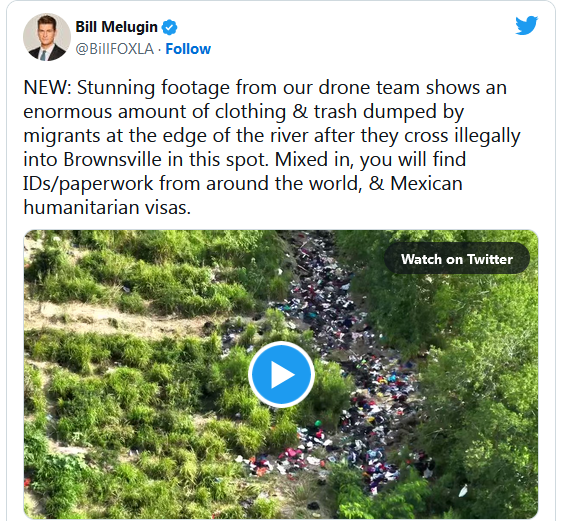Viewport: 588px width, 521px height.
Task: Click "IDs/paperwork" in the tweet text
Action: click(x=88, y=184)
